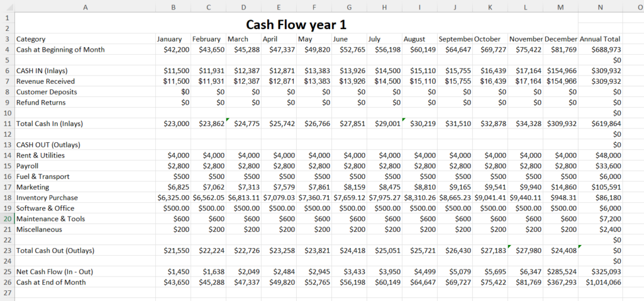Select the "Total Cash In (Inlays)" label cell
The height and width of the screenshot is (301, 644).
point(85,123)
